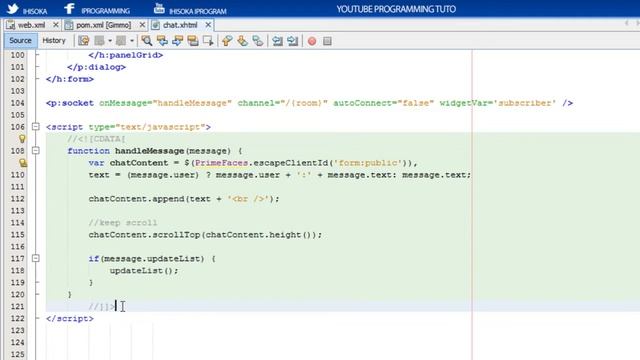Click on 'handleMessage' function name on line 108
The width and height of the screenshot is (640, 360).
[x=149, y=151]
